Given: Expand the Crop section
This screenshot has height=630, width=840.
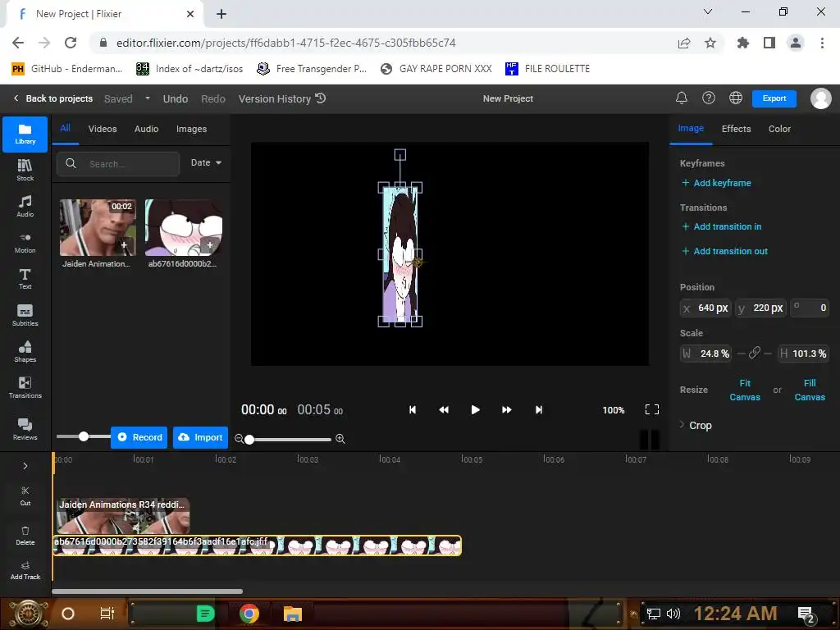Looking at the screenshot, I should point(696,426).
